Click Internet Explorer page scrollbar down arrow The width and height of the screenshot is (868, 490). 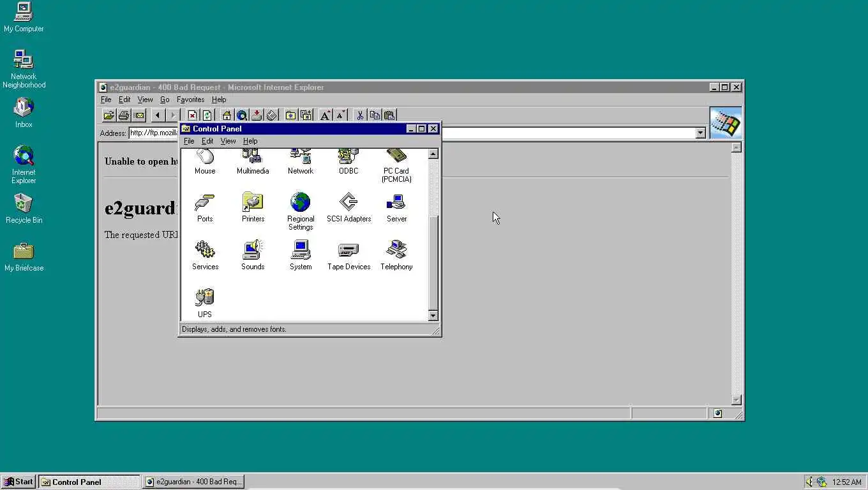pyautogui.click(x=736, y=400)
